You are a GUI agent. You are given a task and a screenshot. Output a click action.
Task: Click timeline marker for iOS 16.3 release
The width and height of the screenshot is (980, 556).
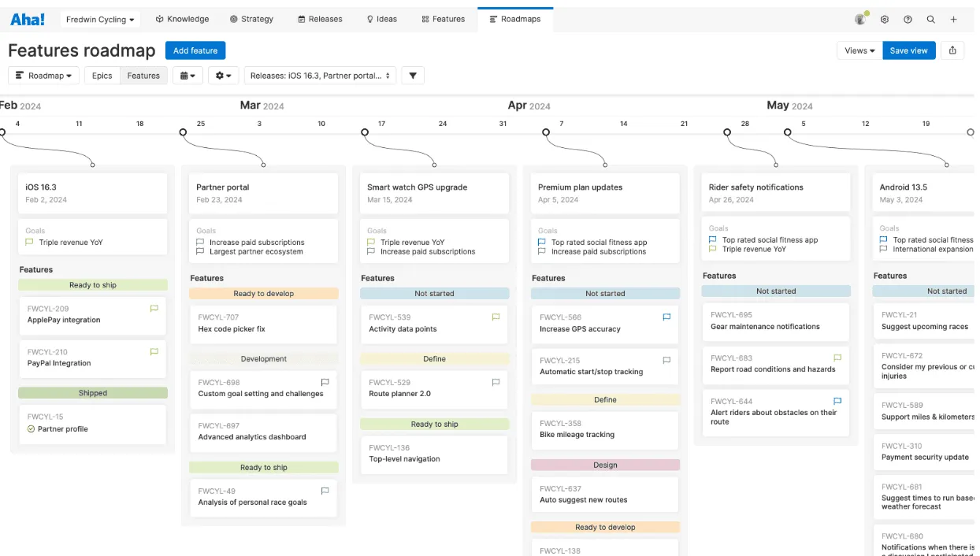tap(2, 132)
